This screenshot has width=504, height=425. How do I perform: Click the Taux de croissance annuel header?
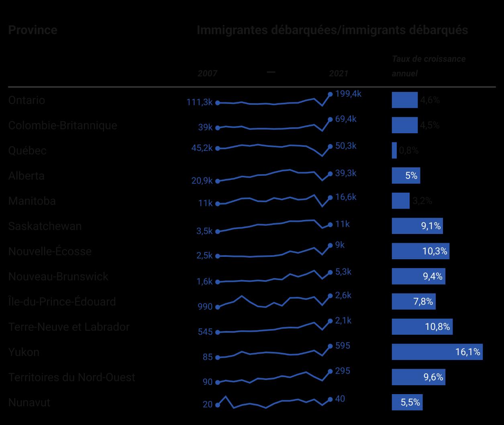click(x=429, y=66)
